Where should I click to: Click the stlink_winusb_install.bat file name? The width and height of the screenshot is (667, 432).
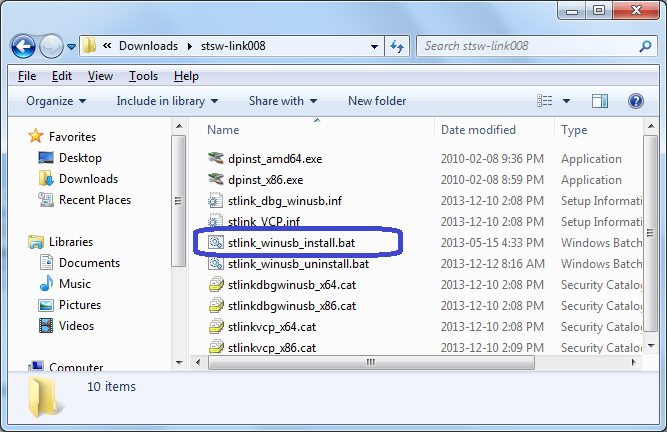tap(291, 243)
